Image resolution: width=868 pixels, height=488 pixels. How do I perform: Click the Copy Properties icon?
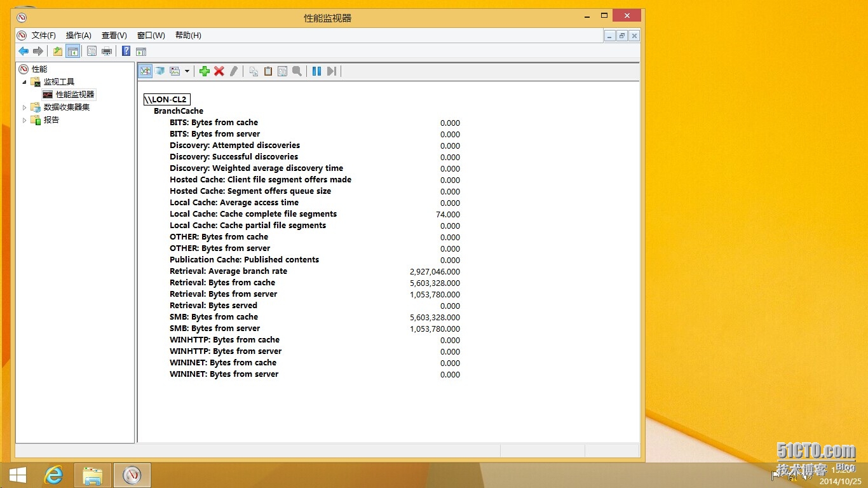coord(254,71)
